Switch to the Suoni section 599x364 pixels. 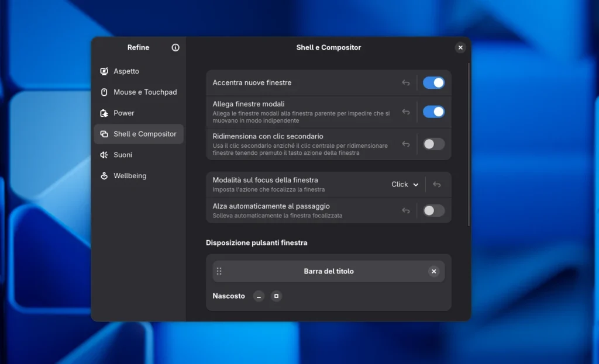pyautogui.click(x=123, y=155)
